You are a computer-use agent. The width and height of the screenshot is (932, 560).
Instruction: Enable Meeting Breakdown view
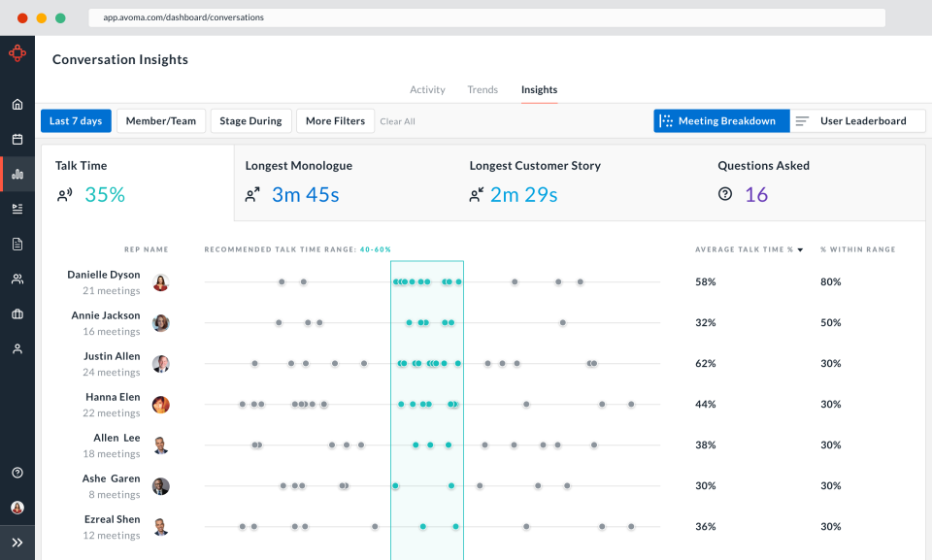tap(721, 120)
